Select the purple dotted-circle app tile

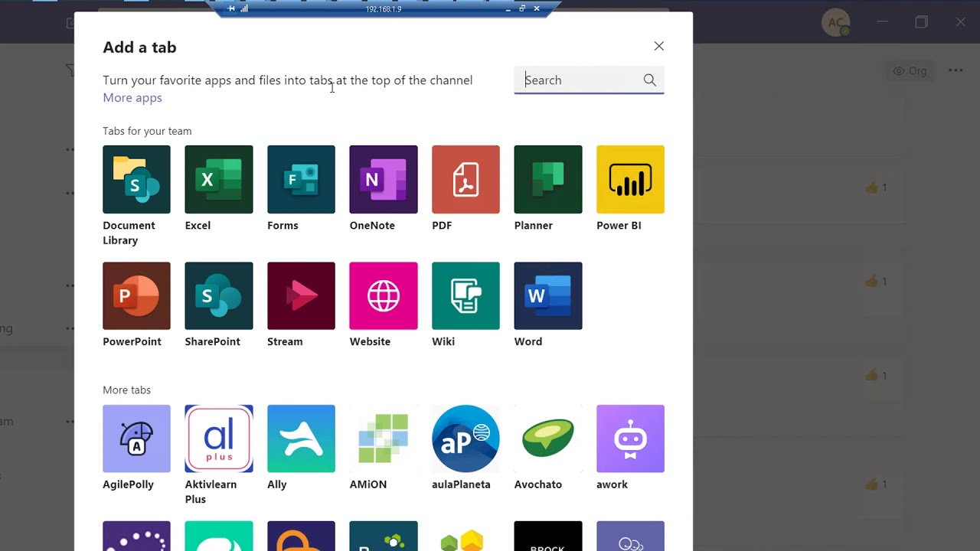click(136, 536)
